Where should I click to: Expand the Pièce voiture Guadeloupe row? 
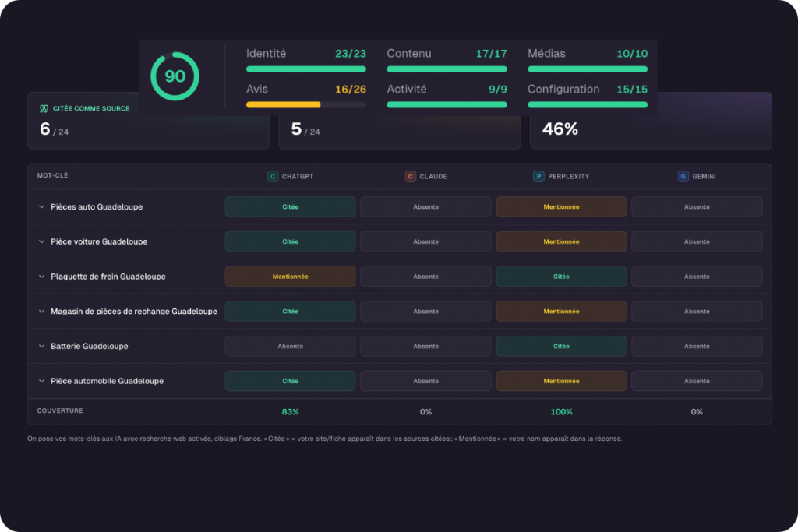pyautogui.click(x=41, y=241)
